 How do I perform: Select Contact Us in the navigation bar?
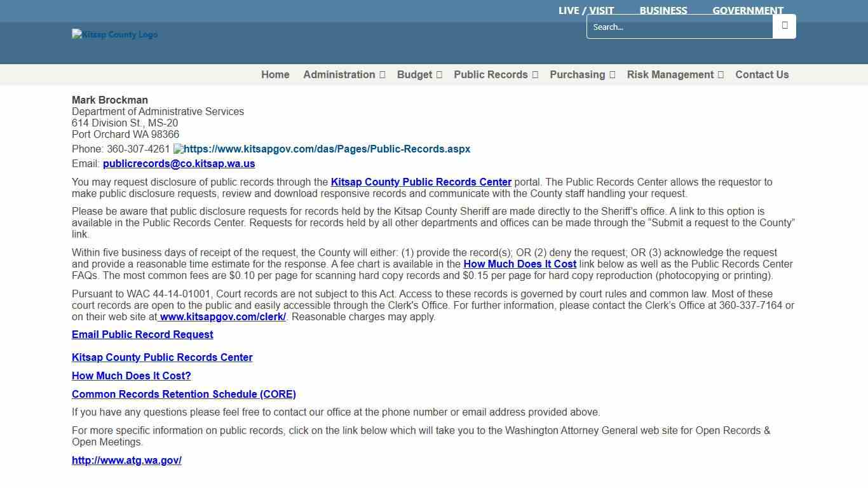tap(762, 74)
